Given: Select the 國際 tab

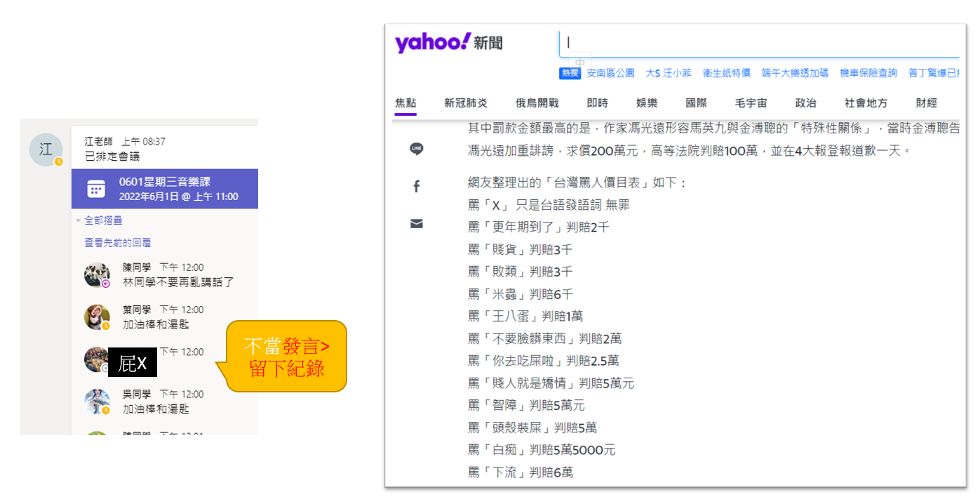Looking at the screenshot, I should click(x=697, y=103).
